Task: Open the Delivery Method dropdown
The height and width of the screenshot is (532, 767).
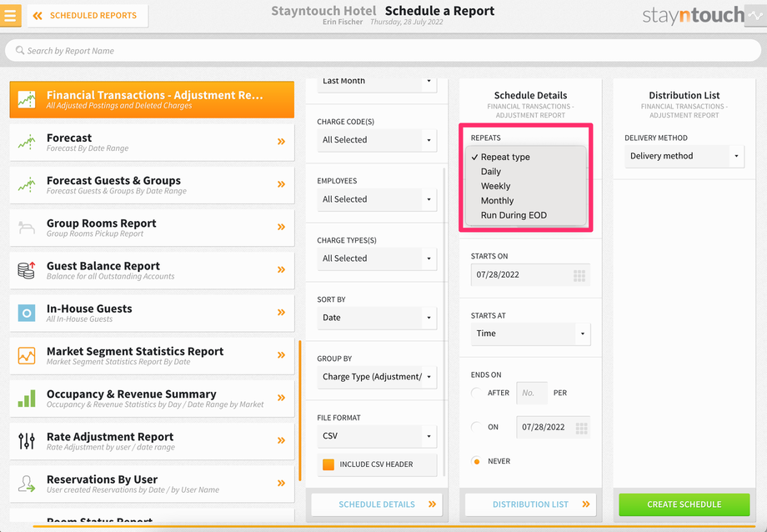Action: tap(684, 156)
